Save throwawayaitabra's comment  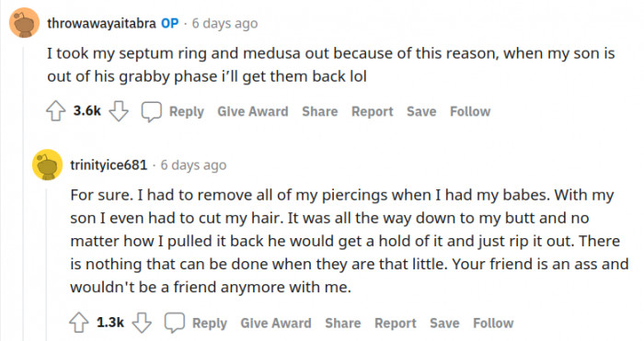[421, 111]
